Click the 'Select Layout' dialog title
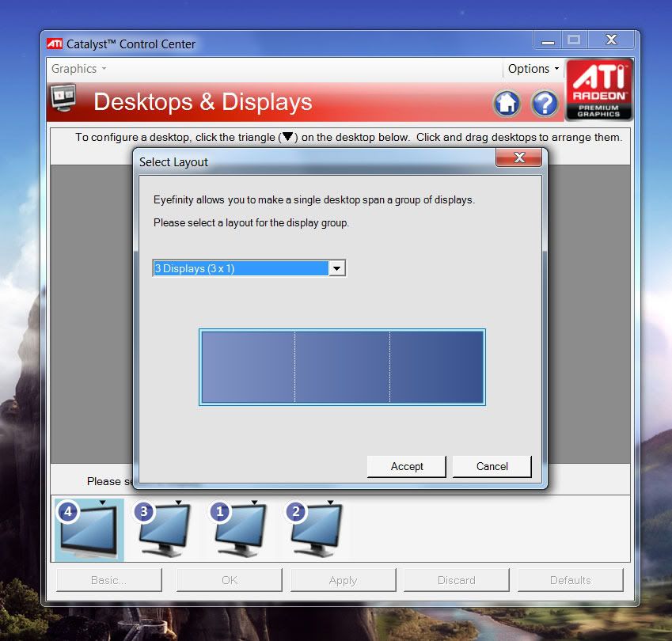 tap(173, 162)
